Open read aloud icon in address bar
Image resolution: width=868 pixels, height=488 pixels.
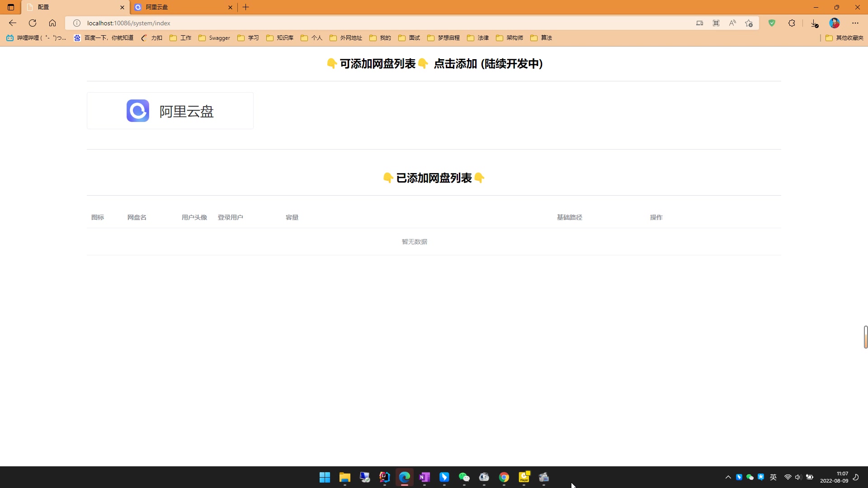tap(732, 23)
